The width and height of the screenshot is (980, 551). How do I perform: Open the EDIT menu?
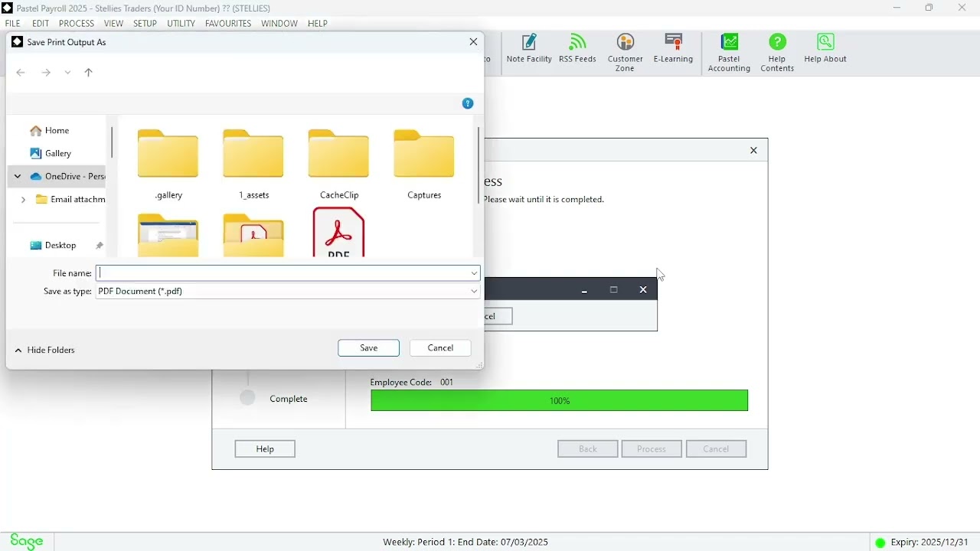41,24
